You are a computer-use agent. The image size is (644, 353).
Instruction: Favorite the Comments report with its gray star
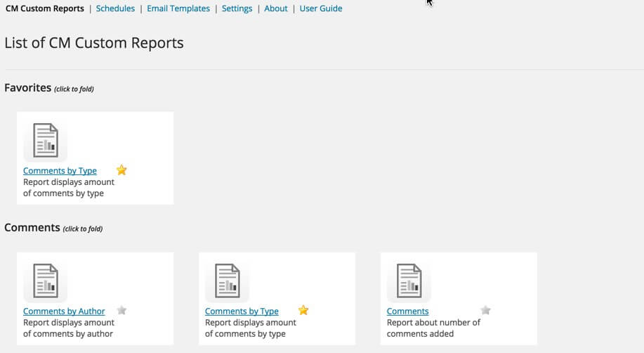485,310
